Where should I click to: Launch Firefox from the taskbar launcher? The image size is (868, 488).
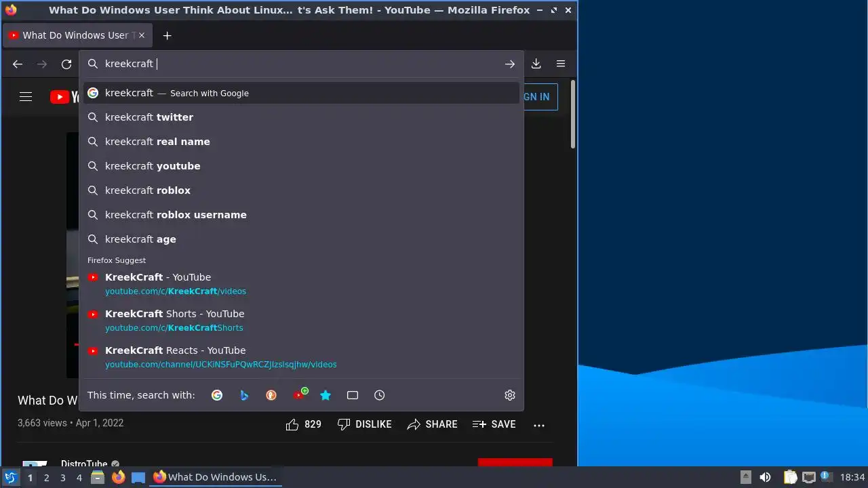(x=118, y=477)
